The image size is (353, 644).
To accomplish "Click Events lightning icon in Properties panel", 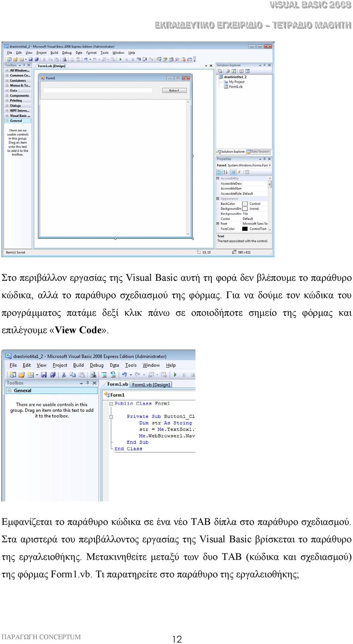I will pyautogui.click(x=239, y=172).
